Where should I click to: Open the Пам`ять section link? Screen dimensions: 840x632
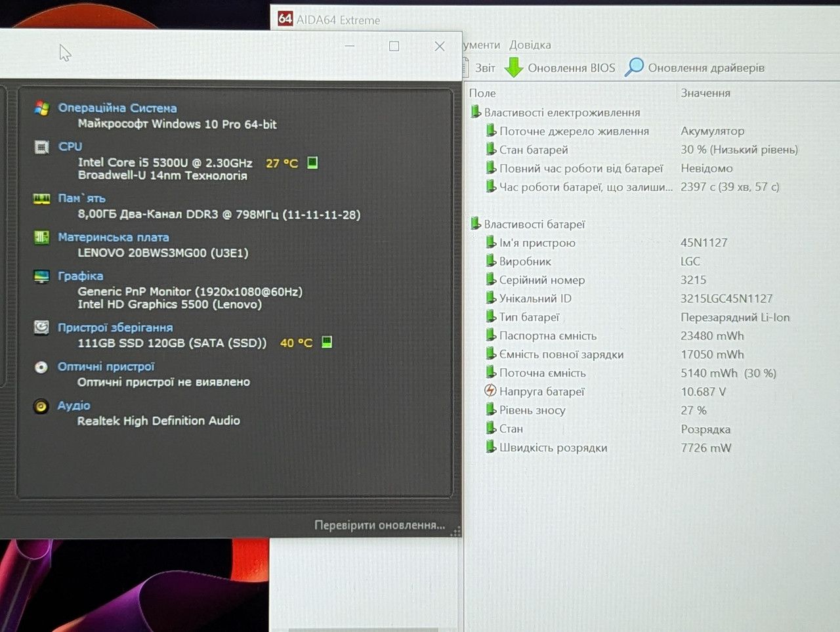click(81, 198)
